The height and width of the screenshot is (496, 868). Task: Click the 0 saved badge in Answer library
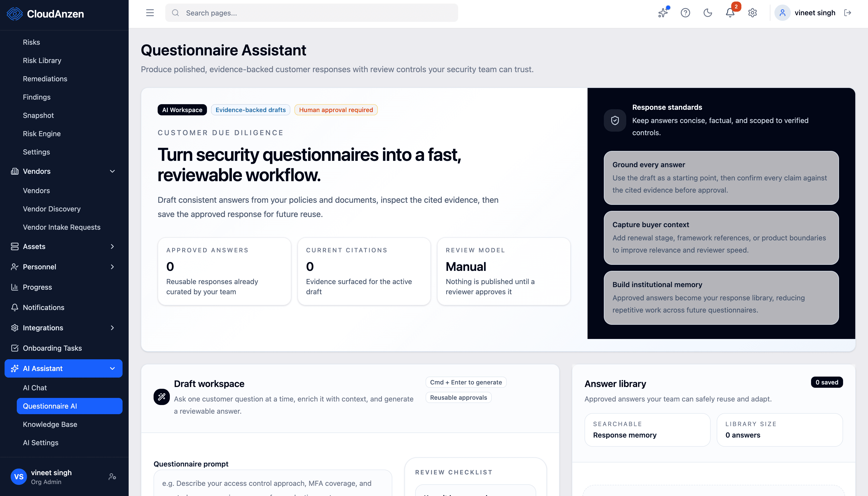click(x=827, y=382)
